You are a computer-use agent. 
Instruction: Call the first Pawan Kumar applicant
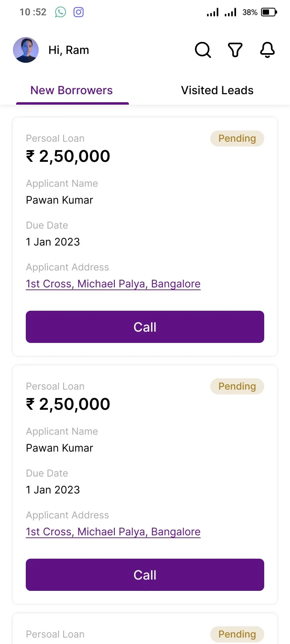[x=145, y=327]
